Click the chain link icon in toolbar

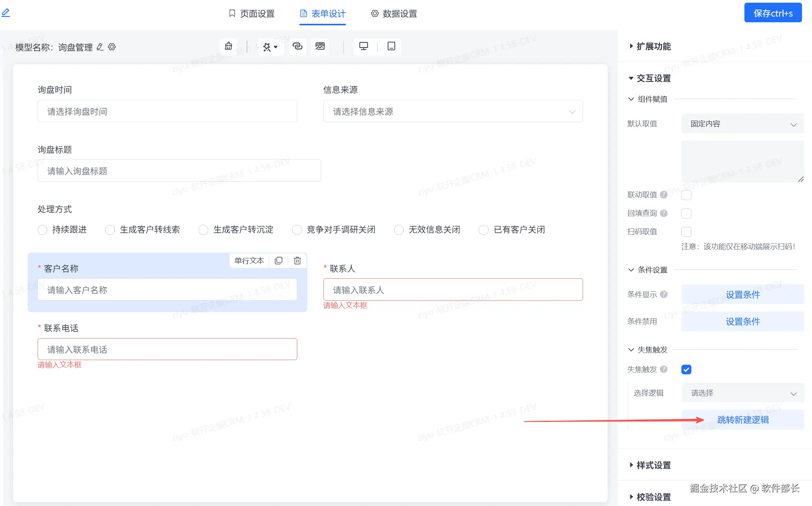pyautogui.click(x=297, y=46)
